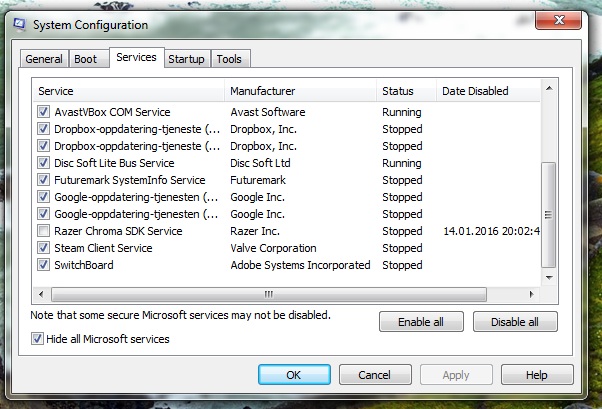Enable the Razer Chroma SDK Service checkbox
The image size is (602, 409).
click(43, 231)
